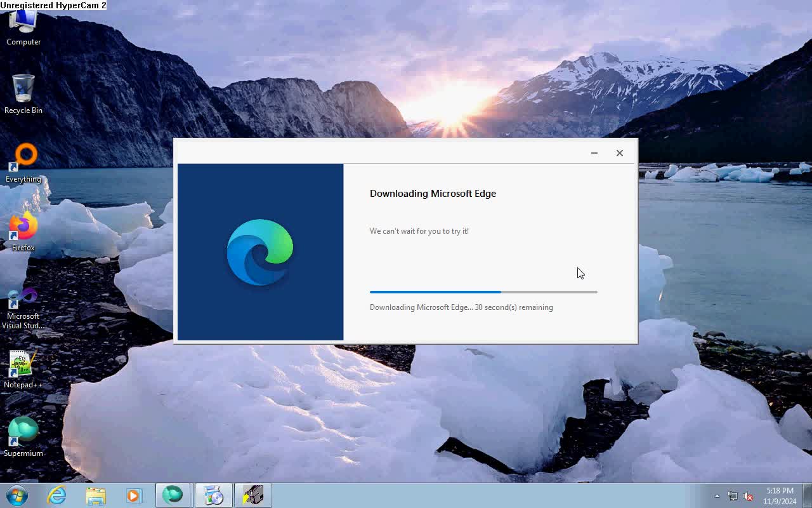Click the '30 second(s) remaining' status text

tap(514, 307)
